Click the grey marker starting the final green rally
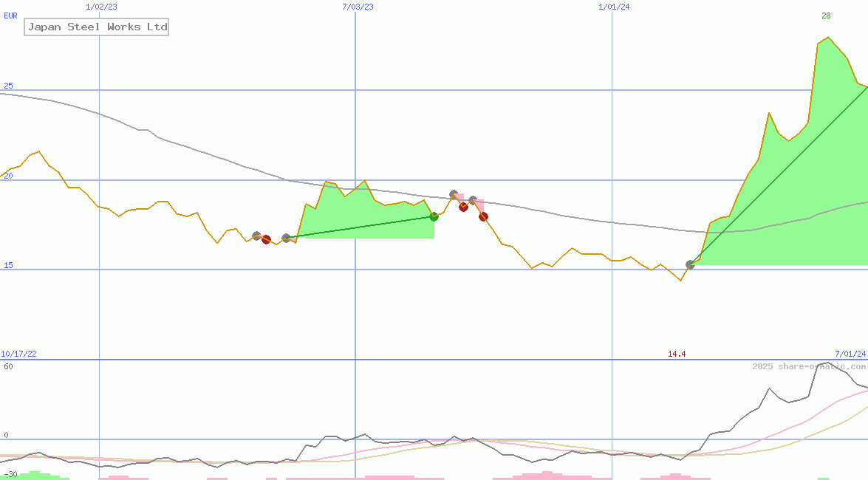Screen dimensions: 868x480 click(691, 264)
